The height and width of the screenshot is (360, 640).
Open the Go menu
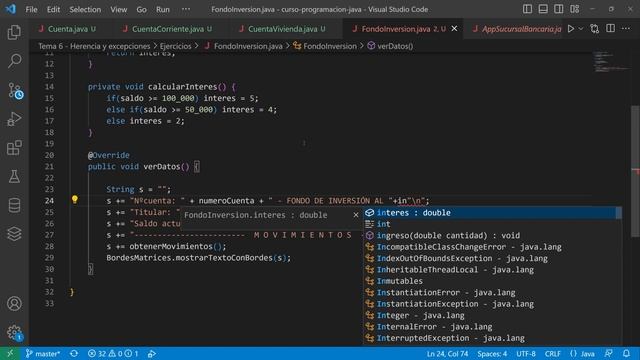[x=141, y=9]
